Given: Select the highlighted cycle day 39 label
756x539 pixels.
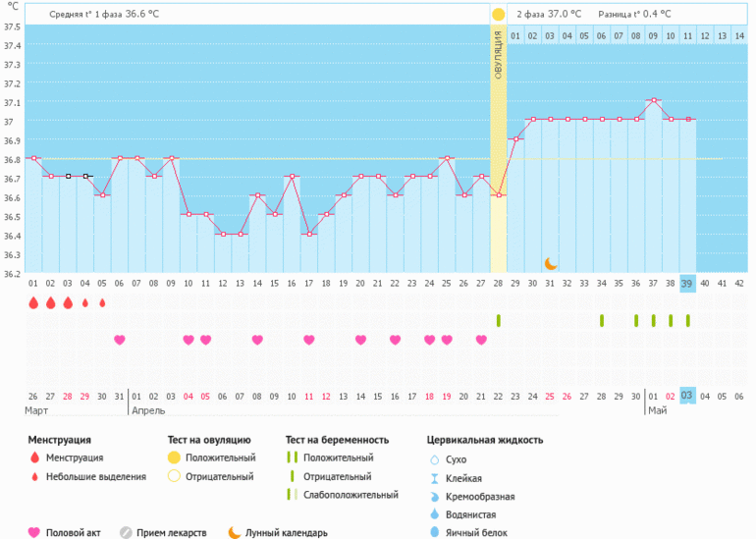Looking at the screenshot, I should coord(687,284).
